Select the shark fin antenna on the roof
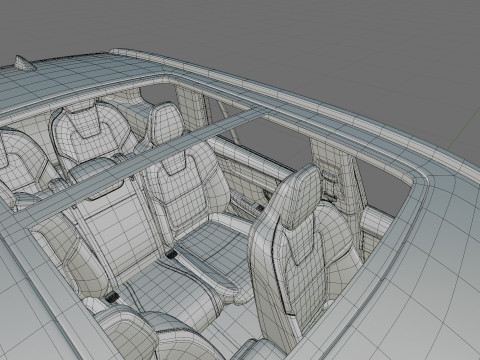This screenshot has width=480, height=360. pos(24,63)
